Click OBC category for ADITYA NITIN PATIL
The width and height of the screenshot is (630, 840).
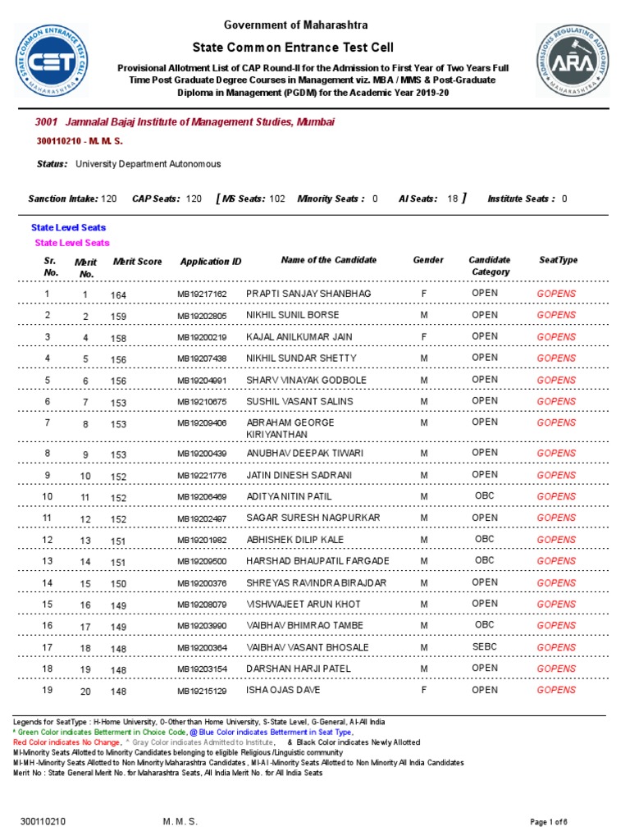click(x=484, y=496)
